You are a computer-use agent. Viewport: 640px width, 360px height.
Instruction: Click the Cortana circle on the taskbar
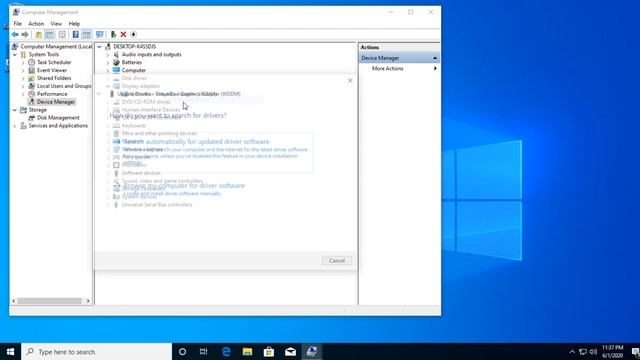coord(182,351)
